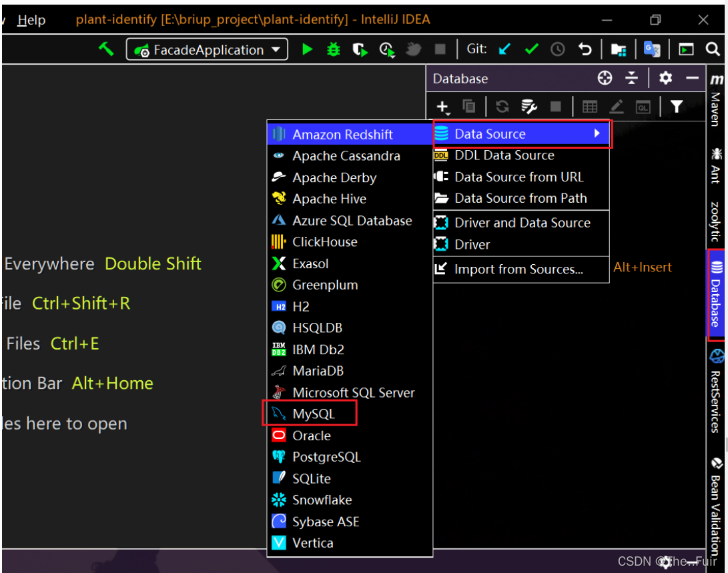This screenshot has height=573, width=728.
Task: Pick Vertica from list
Action: pyautogui.click(x=350, y=543)
